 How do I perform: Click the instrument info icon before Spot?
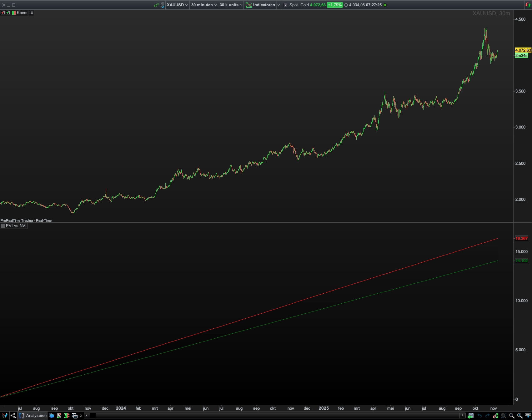tap(285, 5)
